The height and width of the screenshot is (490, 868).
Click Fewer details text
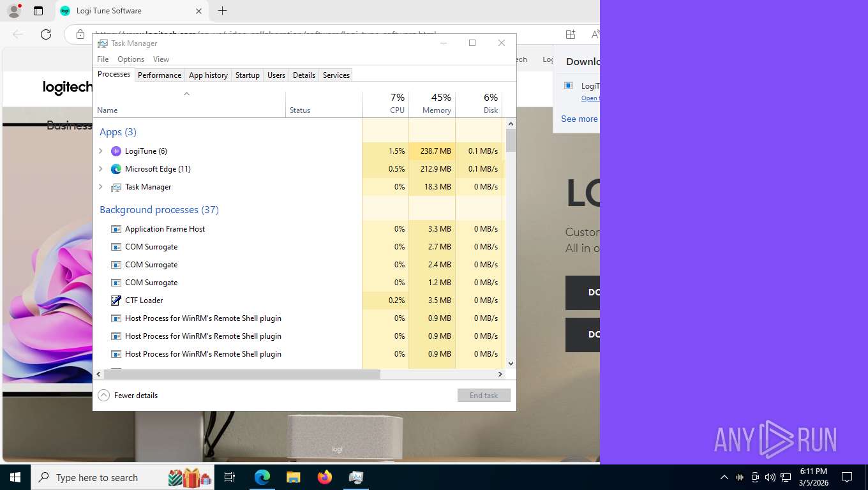(136, 396)
